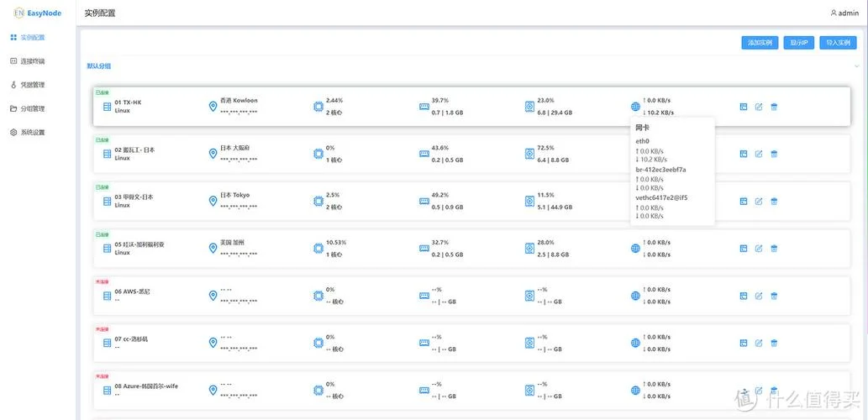Open terminal icon for 07 cc-洛杉矶
This screenshot has width=868, height=420.
click(x=744, y=343)
